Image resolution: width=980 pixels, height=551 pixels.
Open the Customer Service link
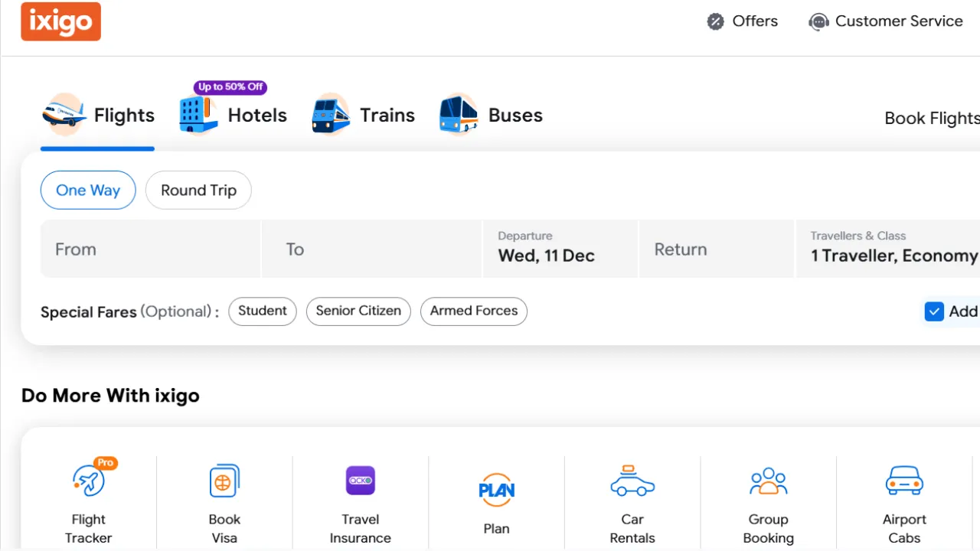click(886, 21)
